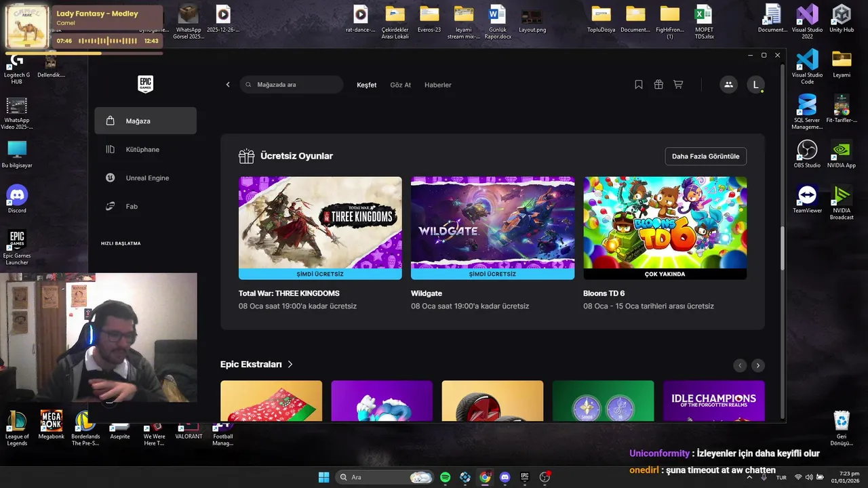The image size is (868, 488).
Task: Expand the Epic Ekstraları section chevron
Action: 290,364
